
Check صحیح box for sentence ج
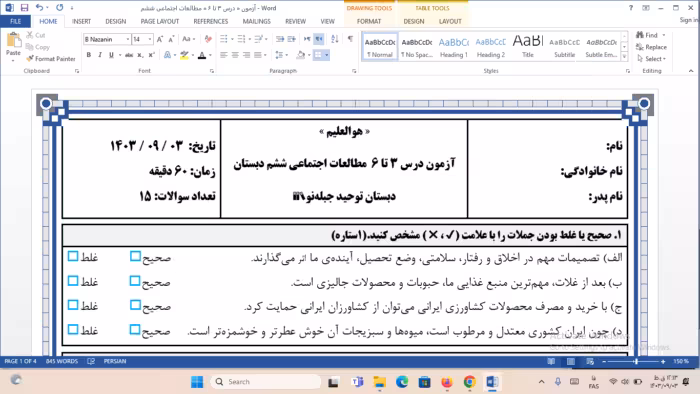135,305
